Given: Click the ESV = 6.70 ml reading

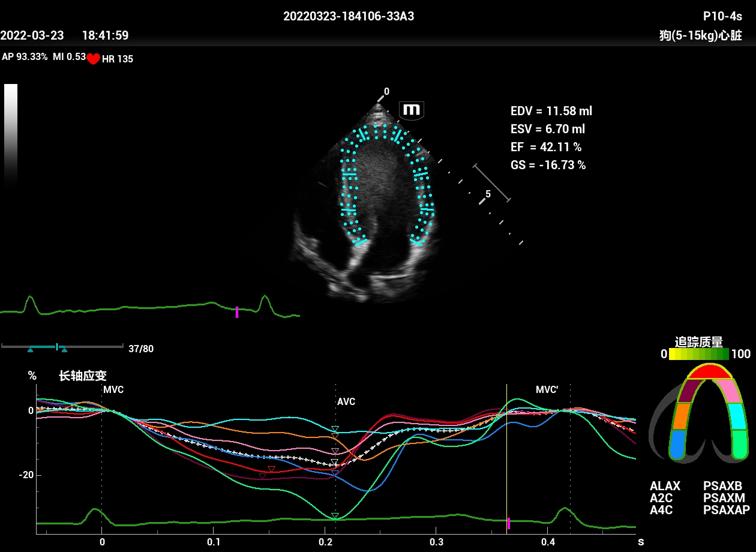Looking at the screenshot, I should (x=548, y=129).
